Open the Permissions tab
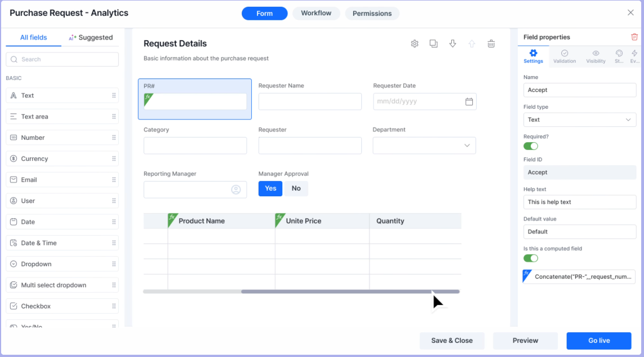The width and height of the screenshot is (644, 357). 372,13
